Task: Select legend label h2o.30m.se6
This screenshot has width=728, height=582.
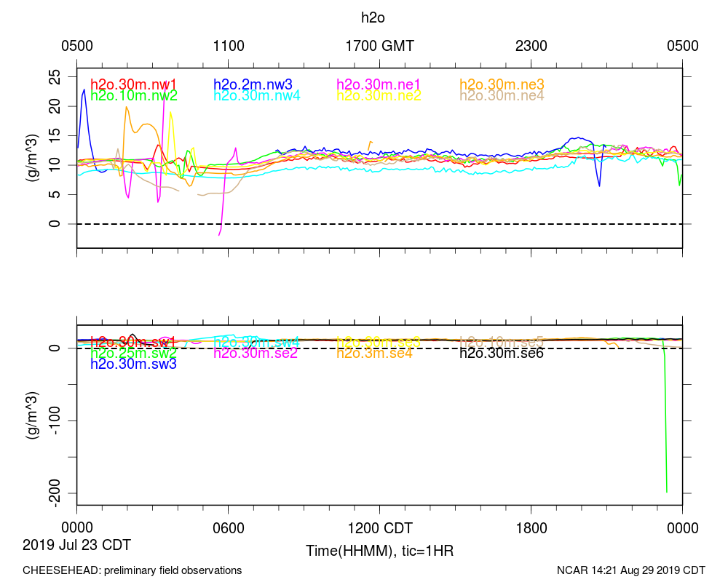Action: [x=502, y=353]
